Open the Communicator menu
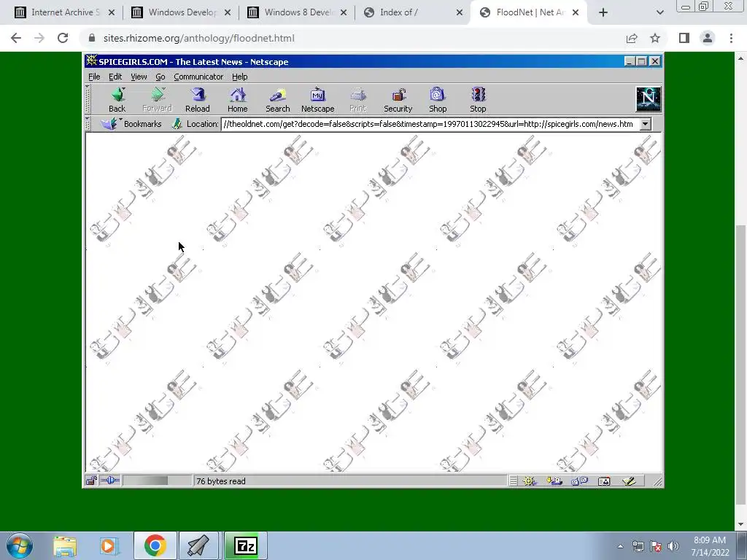 point(198,77)
